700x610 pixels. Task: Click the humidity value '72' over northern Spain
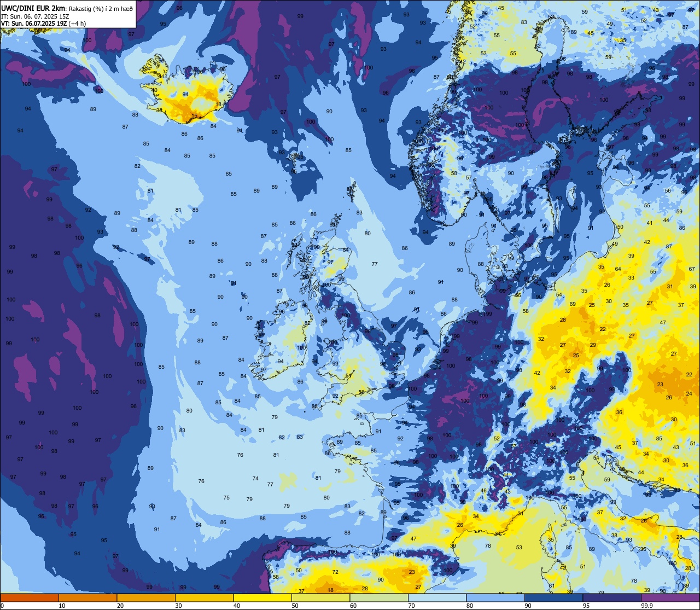click(x=335, y=572)
